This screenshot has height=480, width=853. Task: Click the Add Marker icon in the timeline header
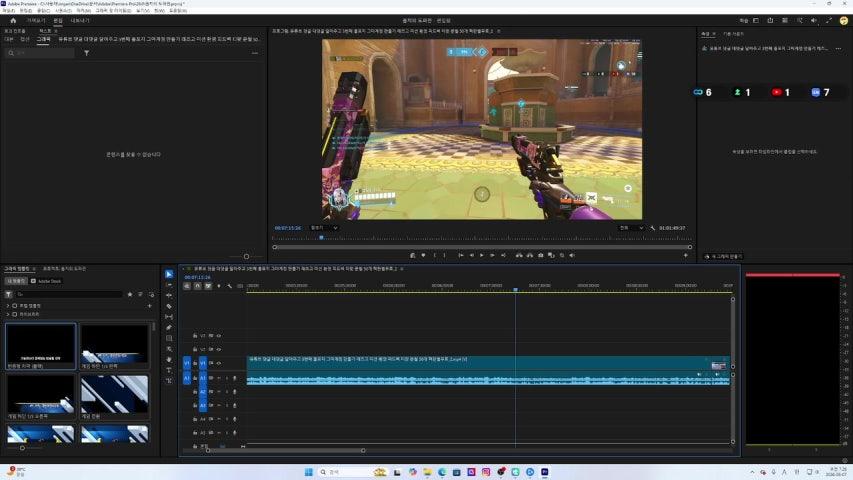click(219, 286)
